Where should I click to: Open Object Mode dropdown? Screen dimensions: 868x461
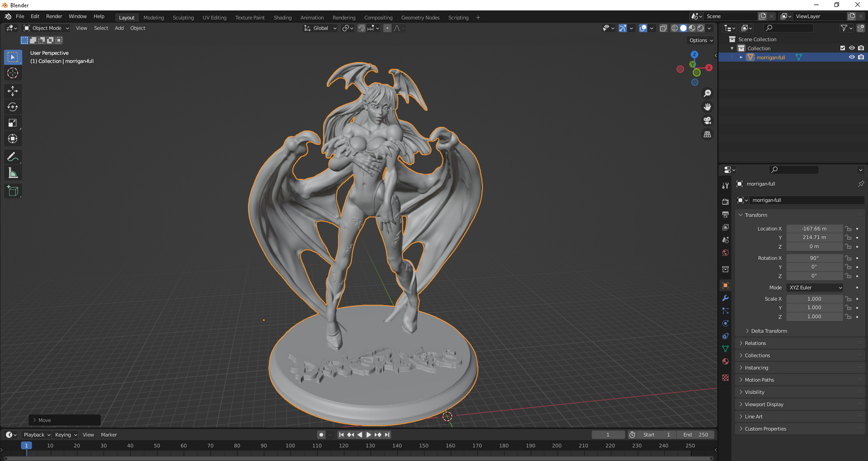(46, 28)
